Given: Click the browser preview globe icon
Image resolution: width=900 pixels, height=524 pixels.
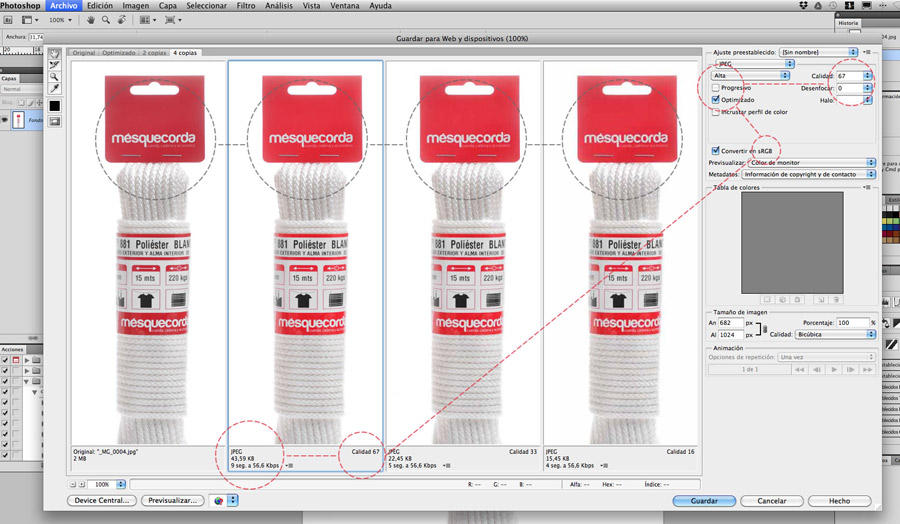Looking at the screenshot, I should click(219, 500).
